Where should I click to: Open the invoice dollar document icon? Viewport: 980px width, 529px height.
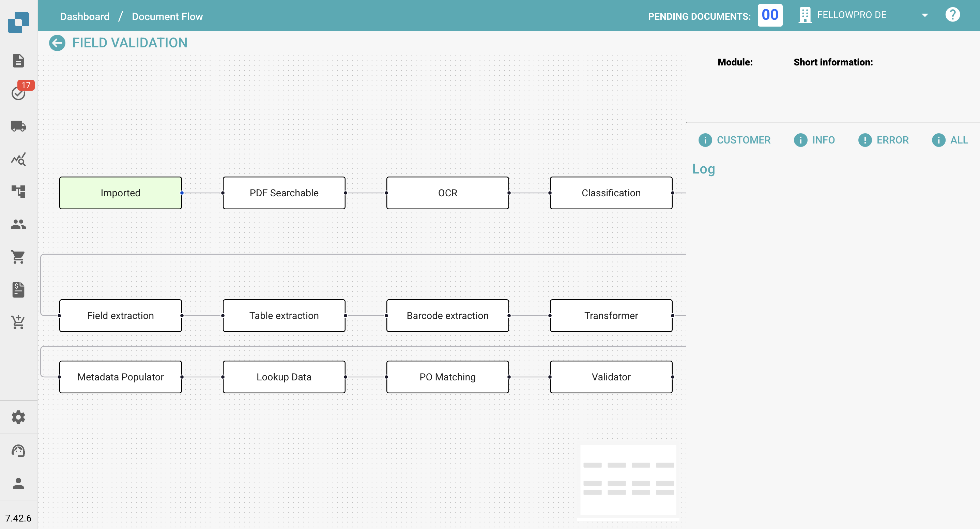pyautogui.click(x=18, y=290)
